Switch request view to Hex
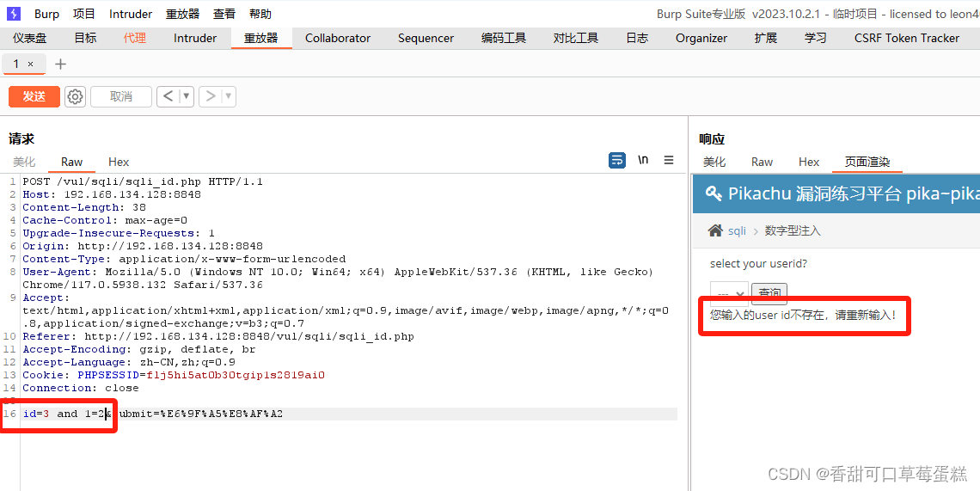The width and height of the screenshot is (980, 491). tap(119, 162)
